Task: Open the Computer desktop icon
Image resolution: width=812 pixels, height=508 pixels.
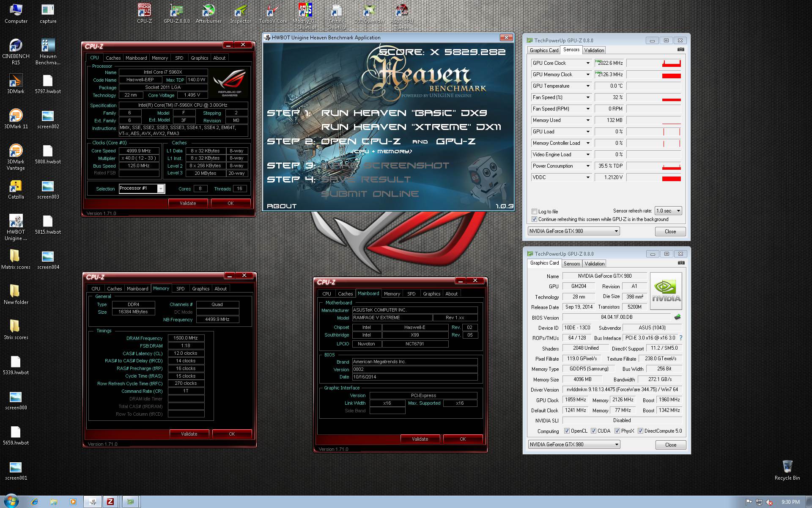Action: [x=16, y=13]
